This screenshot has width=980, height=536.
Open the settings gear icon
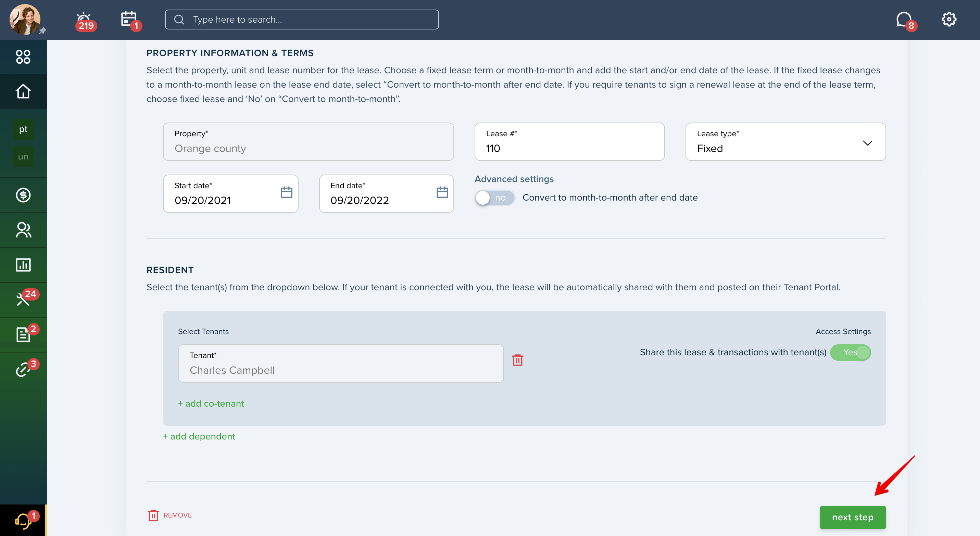(x=949, y=20)
